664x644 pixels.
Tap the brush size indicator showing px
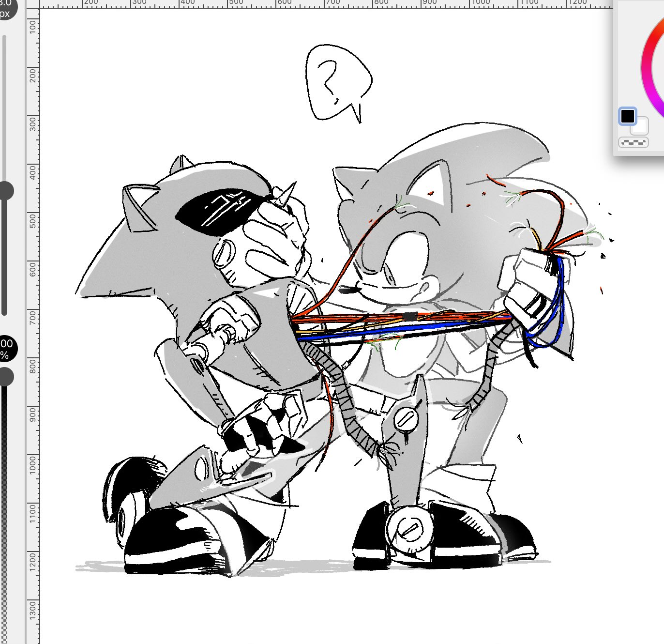pos(5,8)
